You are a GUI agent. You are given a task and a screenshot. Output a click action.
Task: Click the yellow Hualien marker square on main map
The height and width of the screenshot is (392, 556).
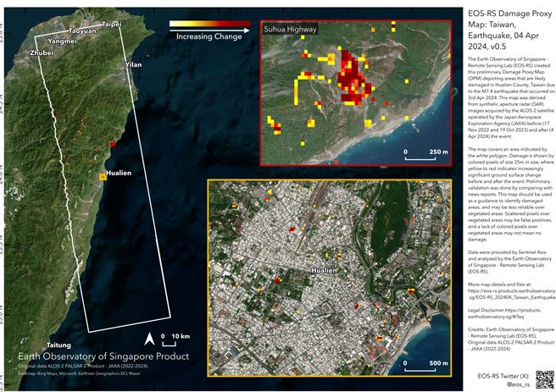click(103, 177)
